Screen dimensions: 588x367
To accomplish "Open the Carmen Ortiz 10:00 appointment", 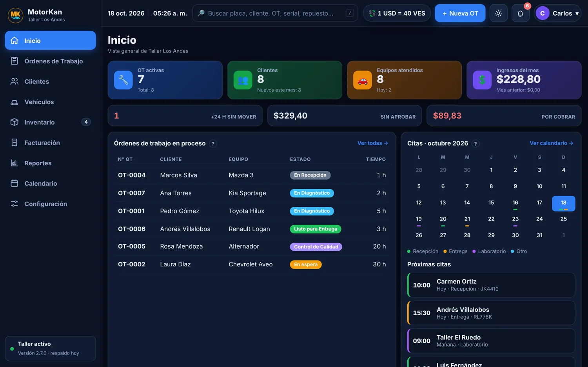I will point(491,285).
